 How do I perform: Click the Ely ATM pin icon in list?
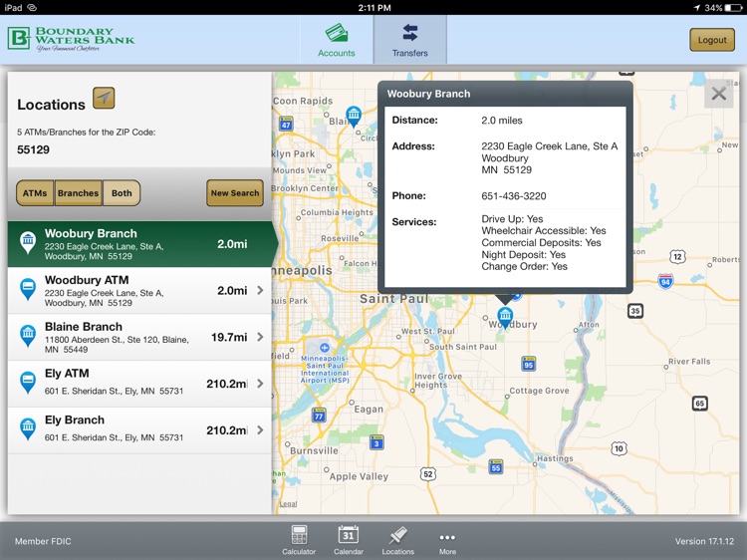[28, 383]
